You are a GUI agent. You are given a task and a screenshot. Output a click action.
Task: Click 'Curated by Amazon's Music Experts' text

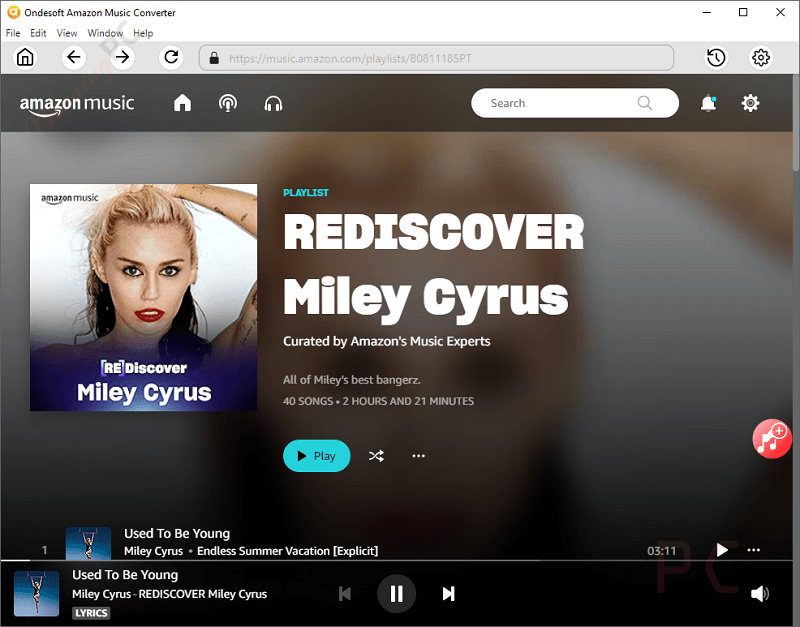tap(387, 341)
